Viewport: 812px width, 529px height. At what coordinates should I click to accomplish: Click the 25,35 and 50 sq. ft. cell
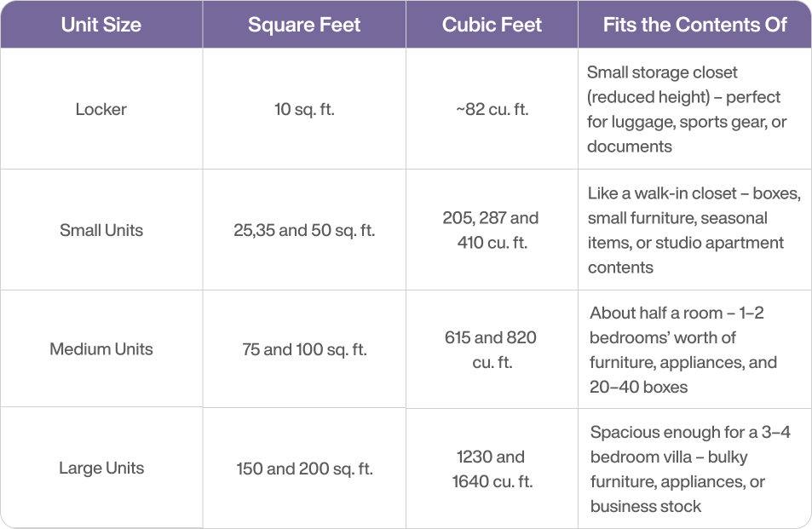[304, 230]
